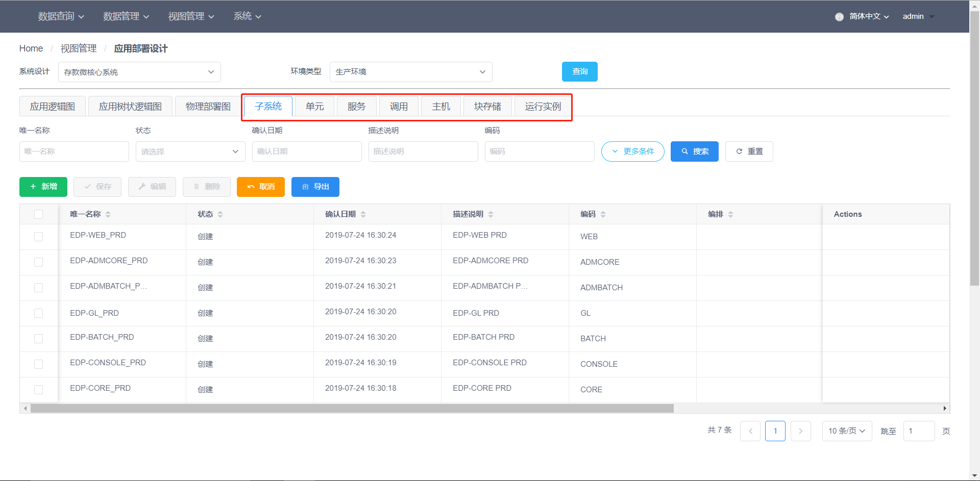Open the 应用逻辑图 tab
The width and height of the screenshot is (980, 481).
[52, 106]
